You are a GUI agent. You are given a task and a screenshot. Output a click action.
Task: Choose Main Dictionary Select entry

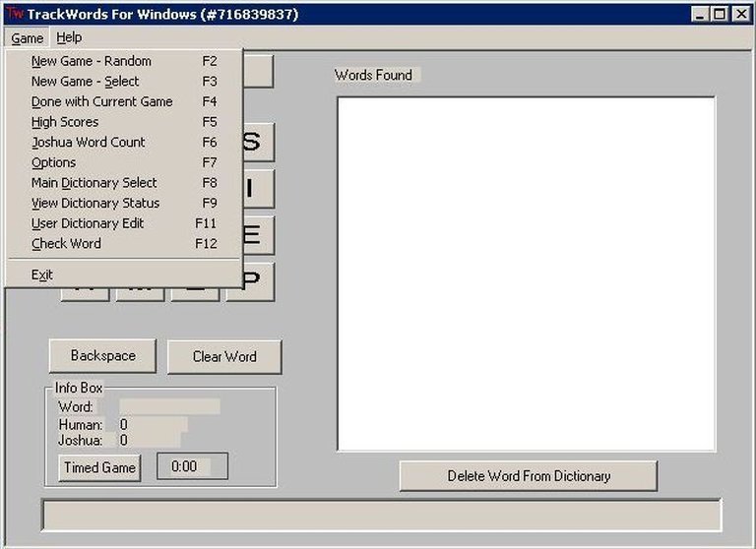click(94, 183)
